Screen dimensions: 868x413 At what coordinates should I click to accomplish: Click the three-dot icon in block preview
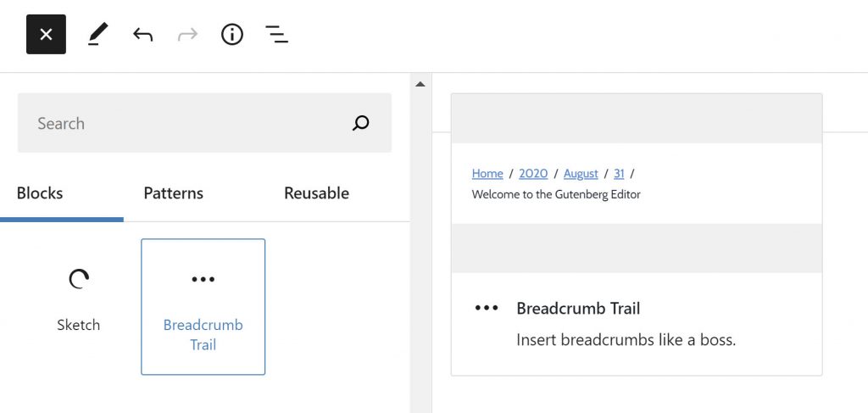coord(487,308)
